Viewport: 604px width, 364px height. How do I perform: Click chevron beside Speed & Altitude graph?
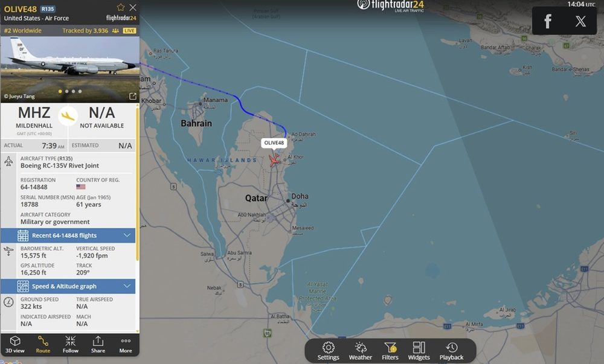coord(127,286)
